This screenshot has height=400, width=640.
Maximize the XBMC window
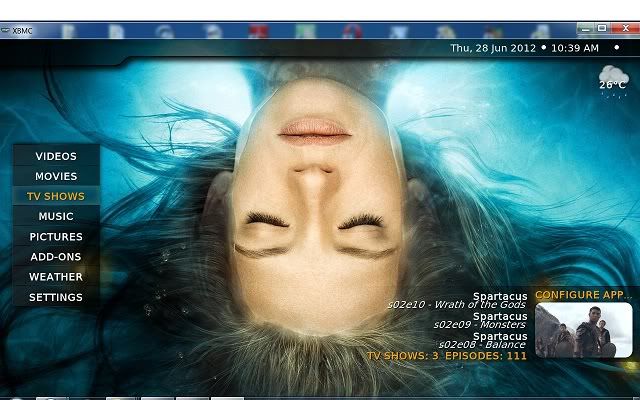tap(602, 28)
